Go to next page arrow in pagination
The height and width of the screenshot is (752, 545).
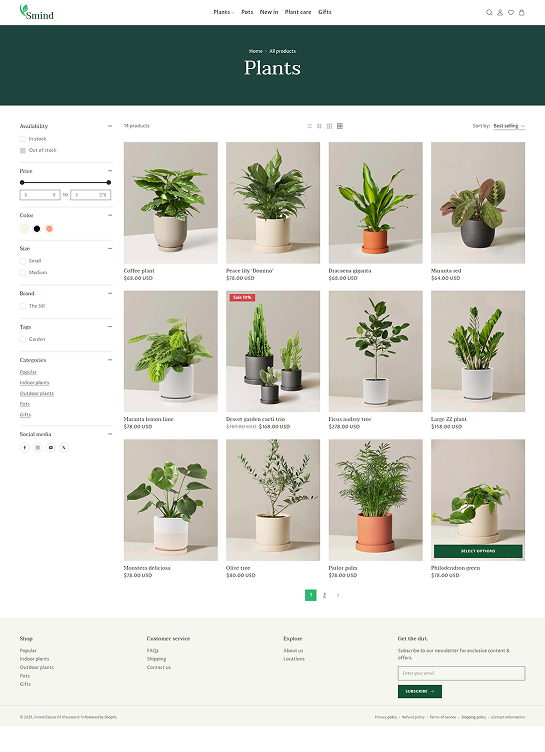tap(338, 595)
